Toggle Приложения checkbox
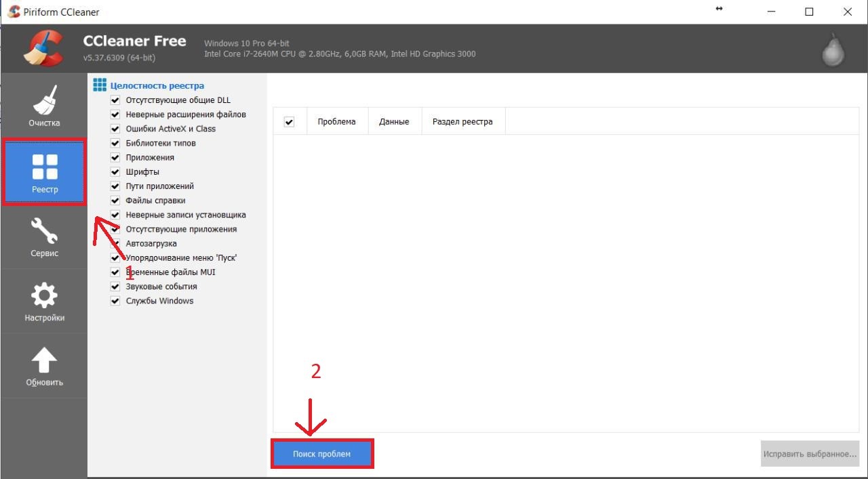This screenshot has width=868, height=479. coord(115,157)
